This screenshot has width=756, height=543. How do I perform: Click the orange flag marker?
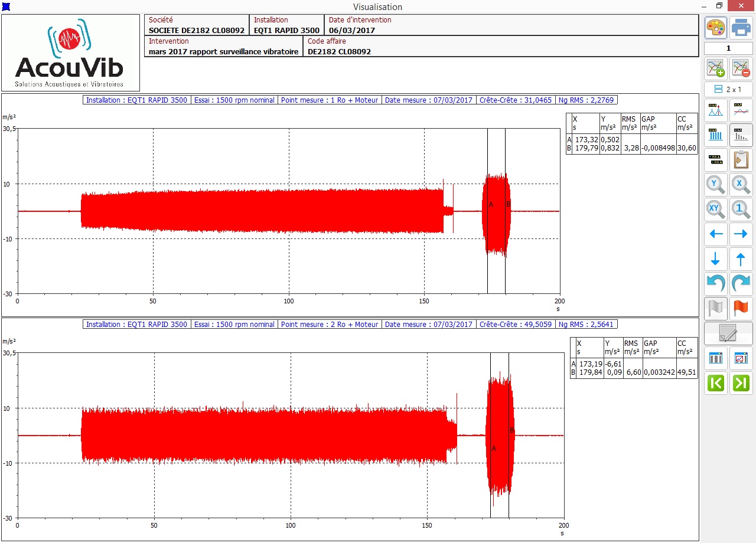pyautogui.click(x=741, y=308)
